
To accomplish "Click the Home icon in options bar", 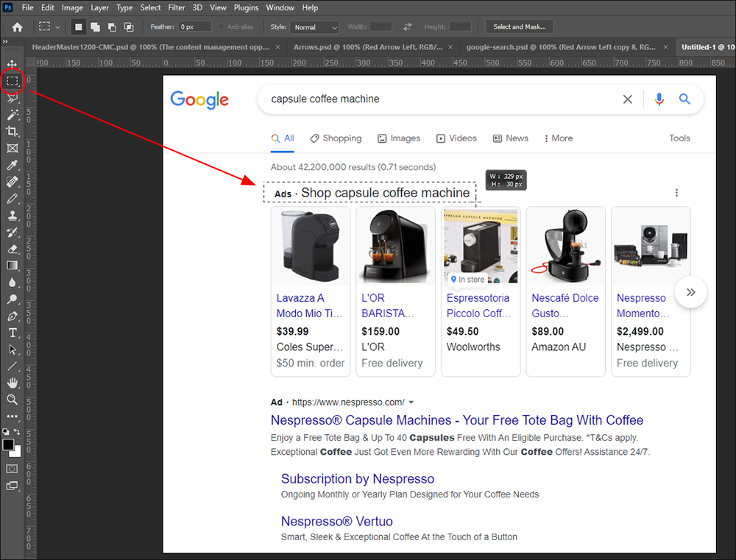I will pyautogui.click(x=18, y=27).
